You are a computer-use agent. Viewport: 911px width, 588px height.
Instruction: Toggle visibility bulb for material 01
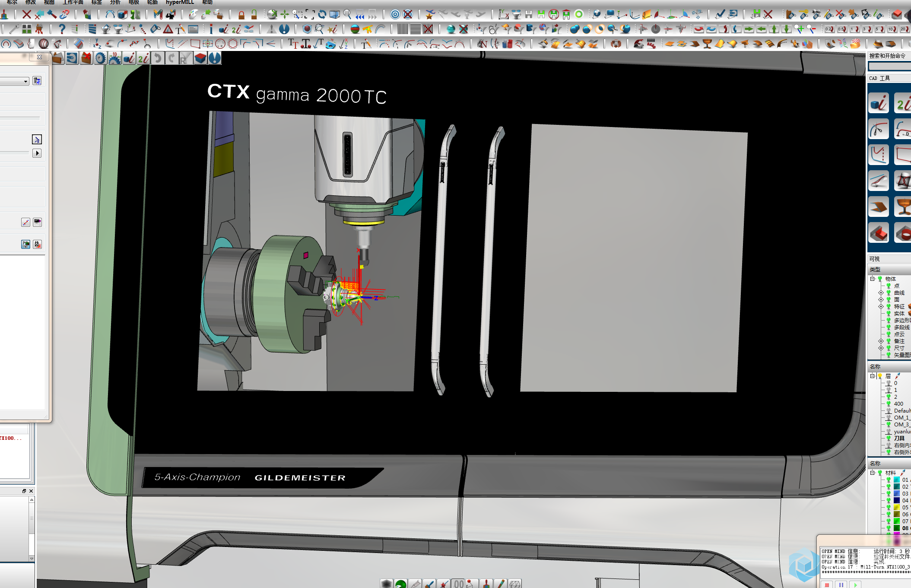[889, 480]
